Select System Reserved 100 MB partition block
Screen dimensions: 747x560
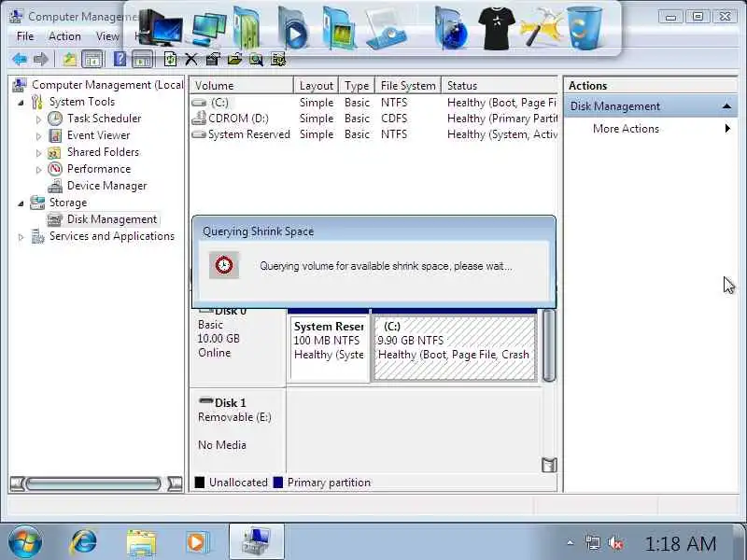pos(329,346)
